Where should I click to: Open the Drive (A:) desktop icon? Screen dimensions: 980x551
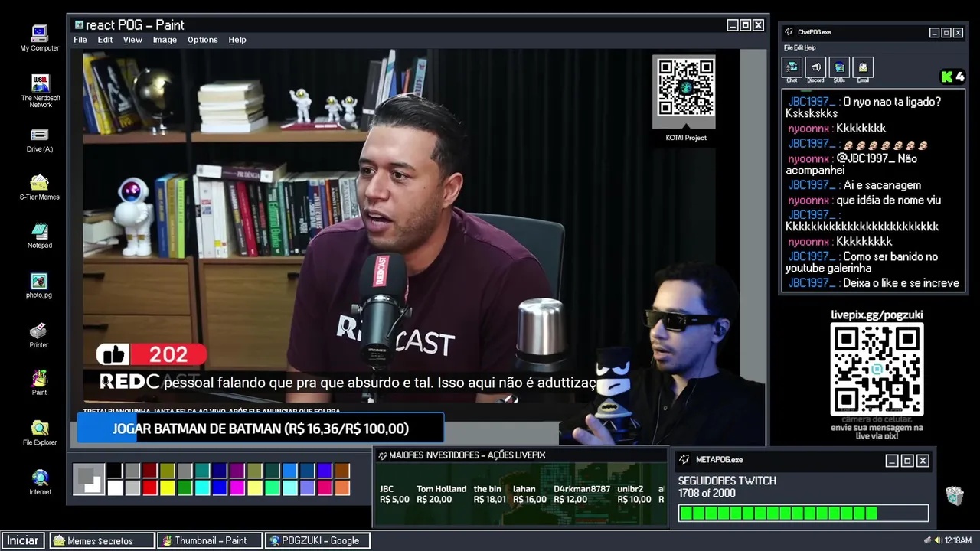[x=39, y=140]
